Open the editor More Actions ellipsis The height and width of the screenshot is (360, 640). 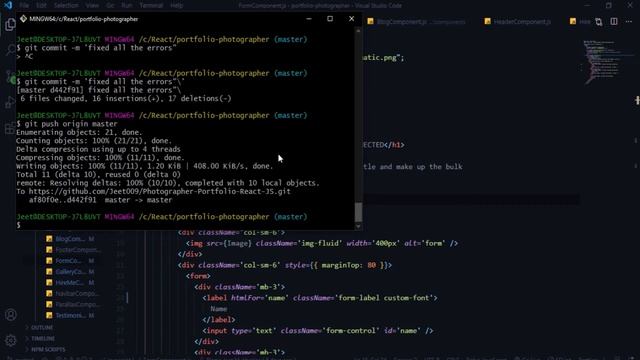(629, 21)
